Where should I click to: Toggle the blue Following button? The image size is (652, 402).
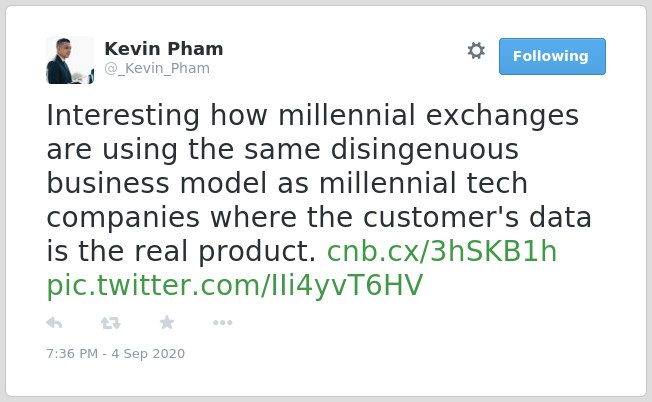[552, 57]
